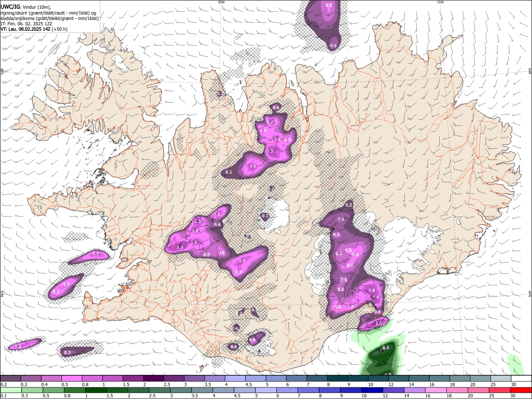
Task: Pick the 0.3 swatch in purple snow scale
Action: (31, 379)
